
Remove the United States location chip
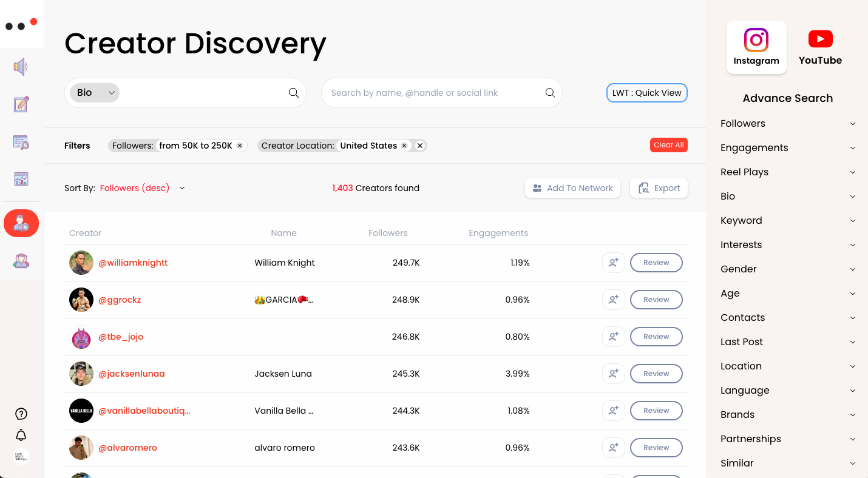tap(404, 146)
